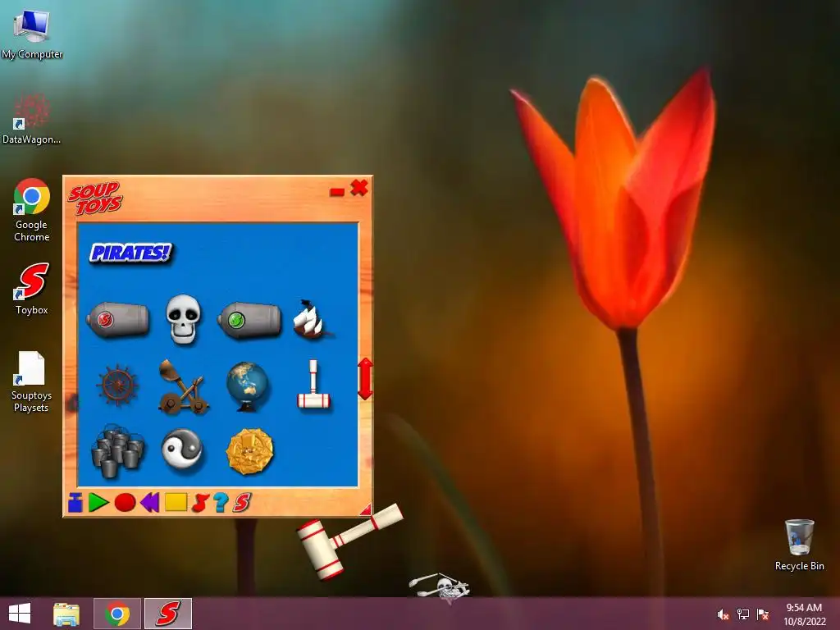Image resolution: width=840 pixels, height=630 pixels.
Task: Pick the wooden catapult toy
Action: point(183,387)
